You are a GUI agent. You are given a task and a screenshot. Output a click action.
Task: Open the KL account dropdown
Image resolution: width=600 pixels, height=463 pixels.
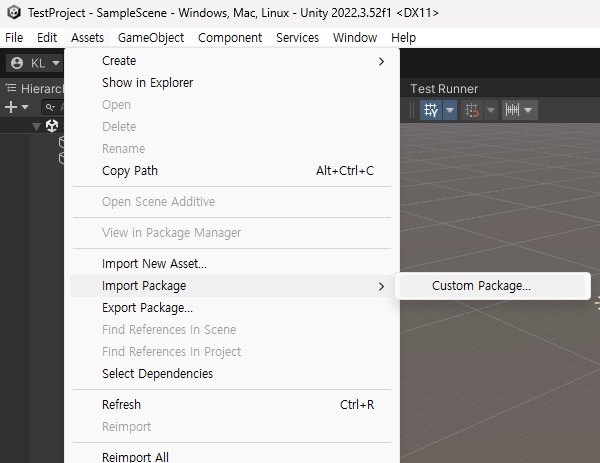pyautogui.click(x=35, y=63)
